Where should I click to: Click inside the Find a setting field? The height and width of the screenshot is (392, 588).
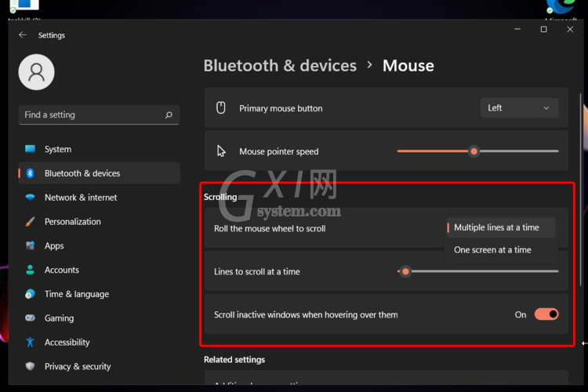pyautogui.click(x=99, y=114)
